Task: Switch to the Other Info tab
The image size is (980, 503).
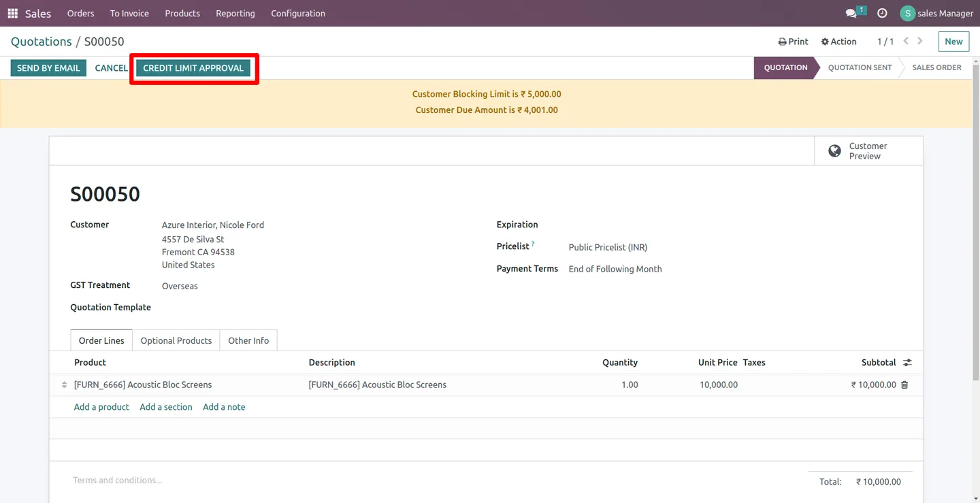Action: pos(248,340)
